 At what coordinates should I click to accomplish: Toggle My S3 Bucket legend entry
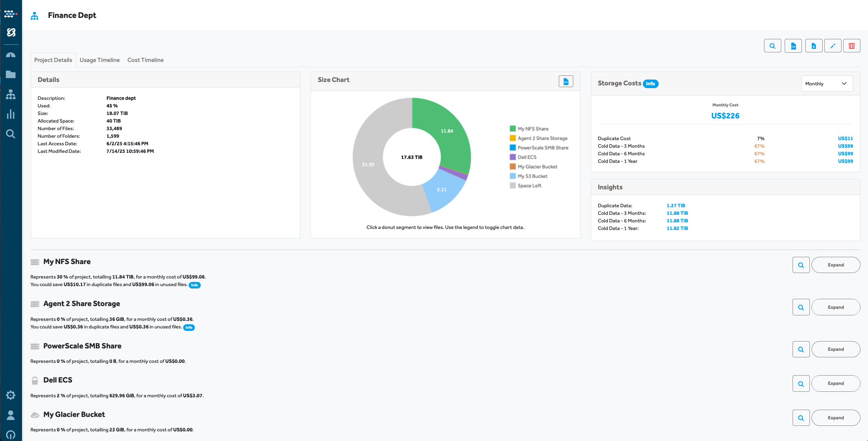532,176
